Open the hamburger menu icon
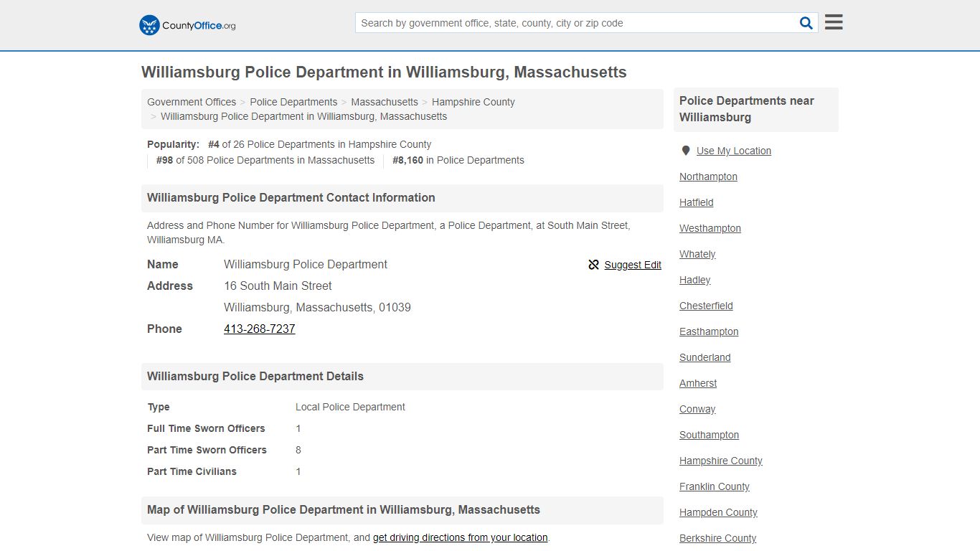980x551 pixels. [x=834, y=22]
